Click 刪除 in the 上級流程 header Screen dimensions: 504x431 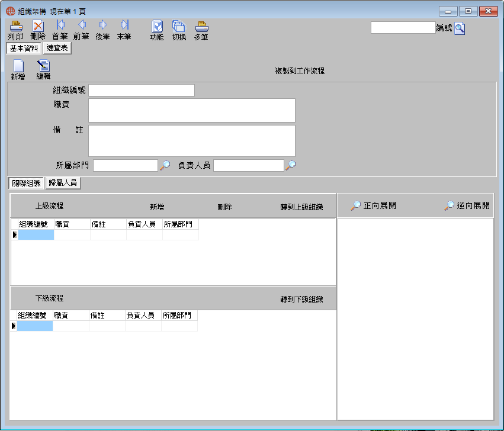(224, 207)
